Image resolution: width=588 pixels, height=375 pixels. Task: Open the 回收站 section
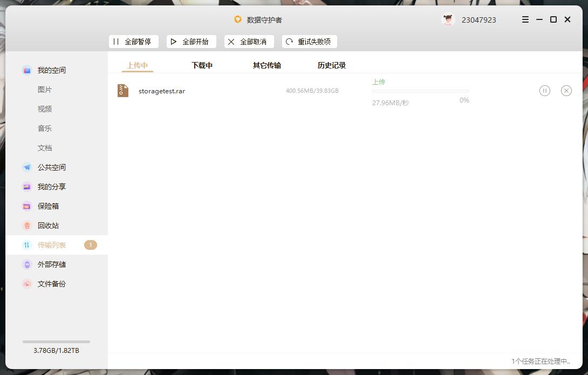point(47,225)
